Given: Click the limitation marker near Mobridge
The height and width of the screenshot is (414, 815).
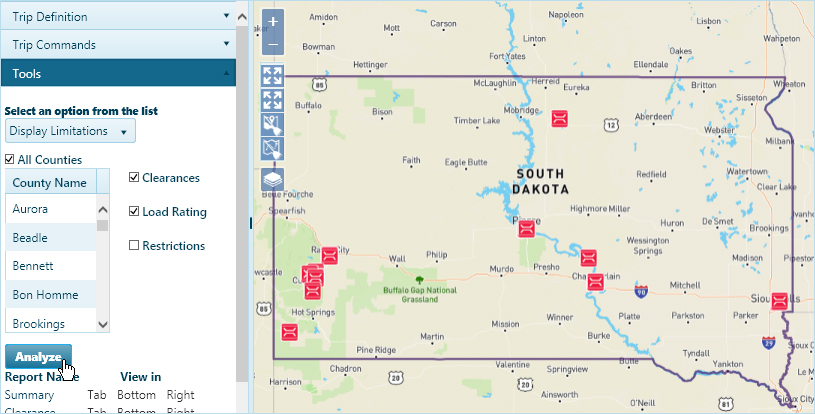Looking at the screenshot, I should [560, 119].
